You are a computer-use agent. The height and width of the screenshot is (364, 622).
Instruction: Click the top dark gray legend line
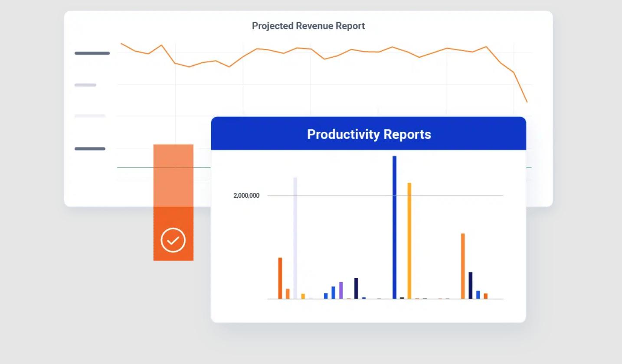pos(92,53)
